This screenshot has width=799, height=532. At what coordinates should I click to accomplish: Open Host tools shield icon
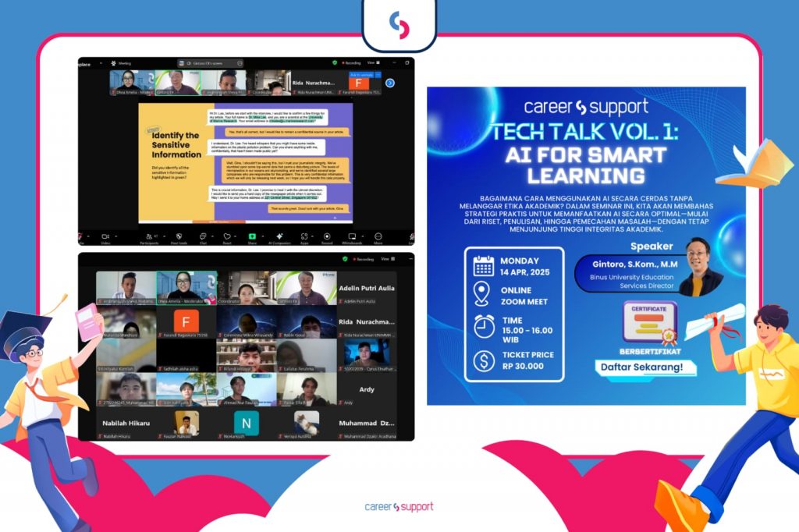click(179, 236)
